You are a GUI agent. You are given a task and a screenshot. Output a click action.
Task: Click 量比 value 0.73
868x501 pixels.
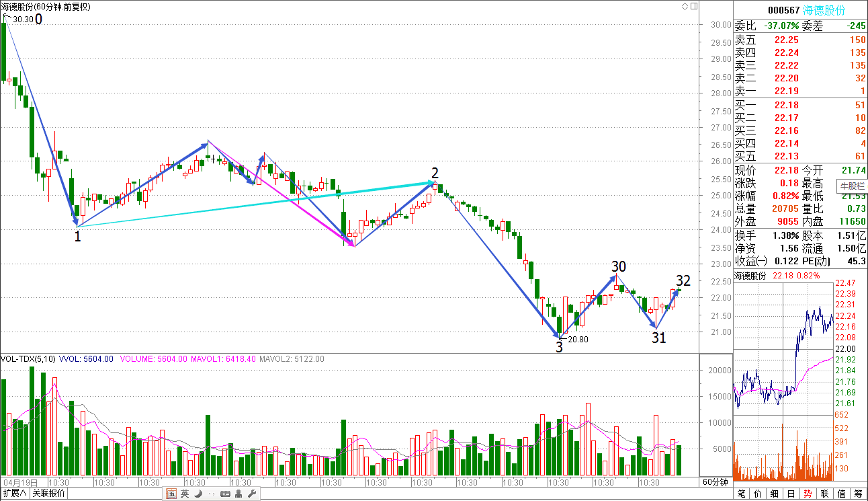(x=857, y=209)
